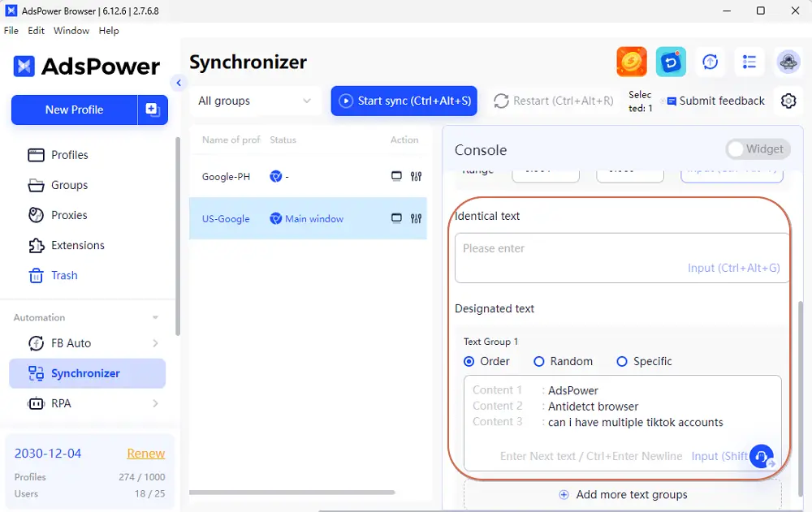Screen dimensions: 812x512
Task: Open adjust sliders icon for US-Google
Action: click(x=416, y=218)
